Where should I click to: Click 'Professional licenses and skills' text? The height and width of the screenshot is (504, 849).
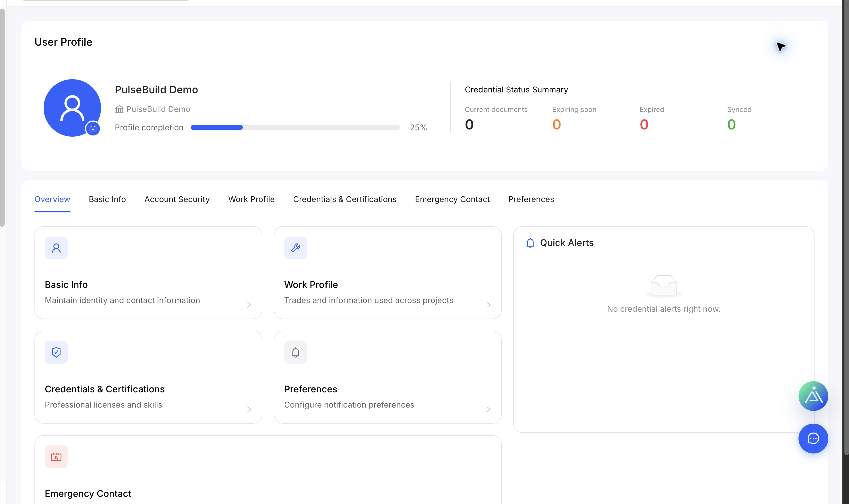click(104, 405)
